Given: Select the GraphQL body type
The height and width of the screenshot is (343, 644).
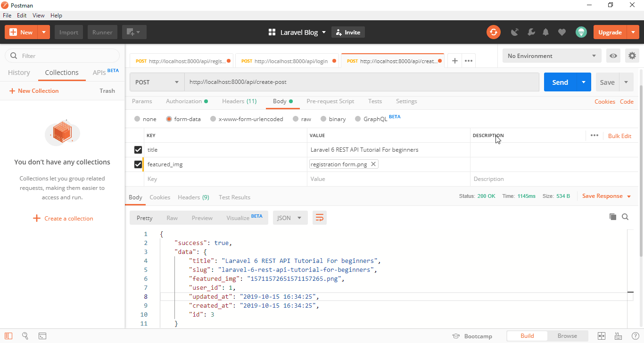Looking at the screenshot, I should click(x=358, y=119).
